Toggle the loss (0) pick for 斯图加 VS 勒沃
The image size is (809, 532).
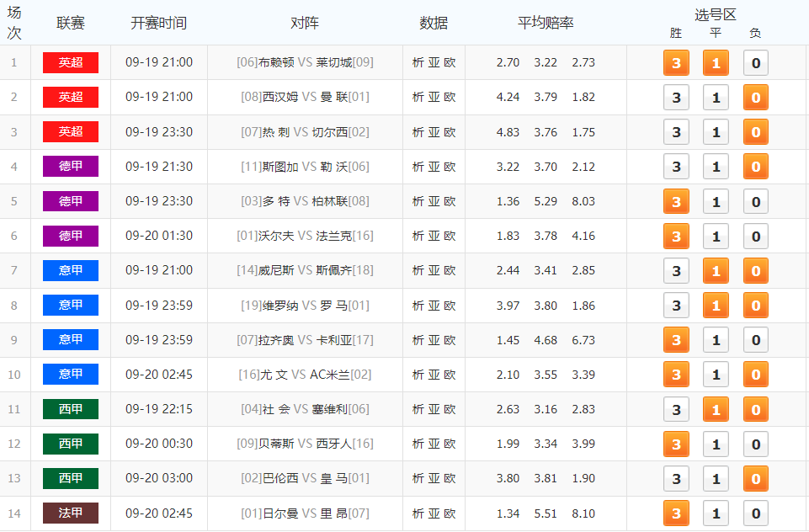[x=755, y=167]
